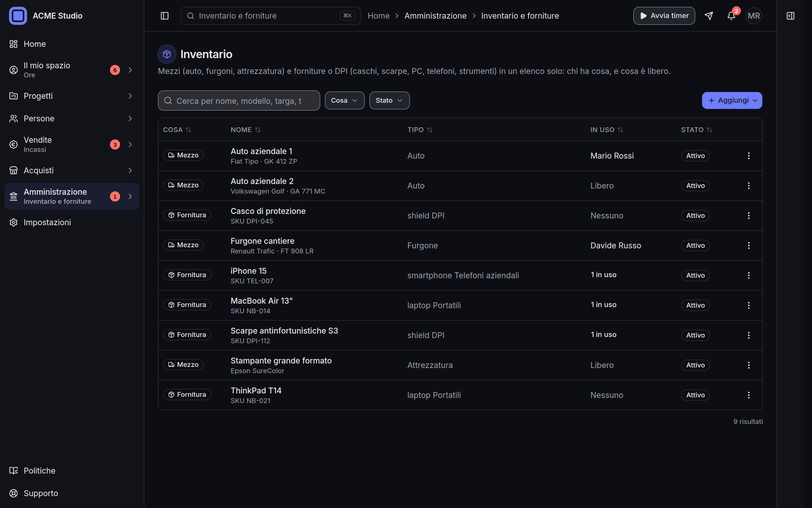The height and width of the screenshot is (508, 812).
Task: Open Politiche in the sidebar
Action: point(72,471)
